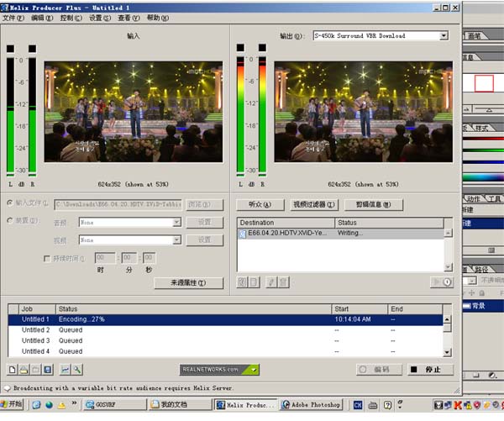Image resolution: width=504 pixels, height=421 pixels.
Task: Click the 剪辑信息 clip information button
Action: [x=373, y=204]
